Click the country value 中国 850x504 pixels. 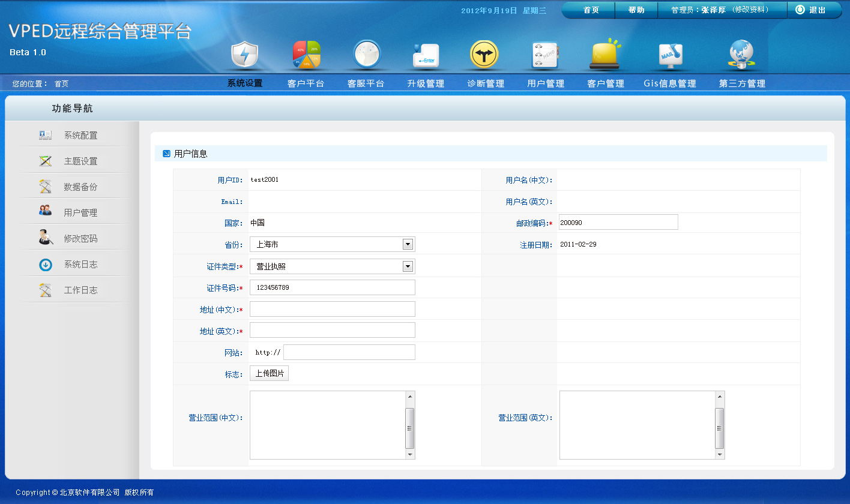pos(258,223)
